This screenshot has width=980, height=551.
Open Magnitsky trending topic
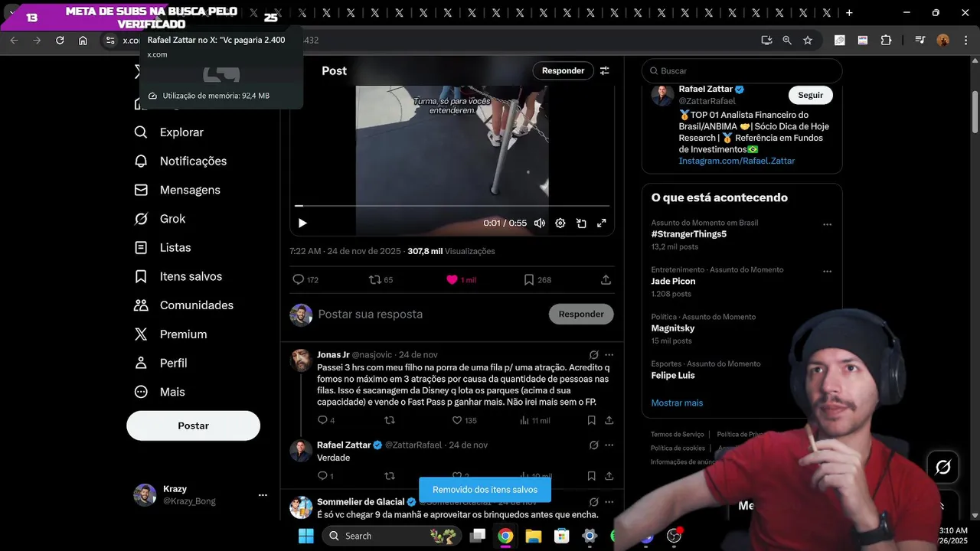(x=673, y=328)
